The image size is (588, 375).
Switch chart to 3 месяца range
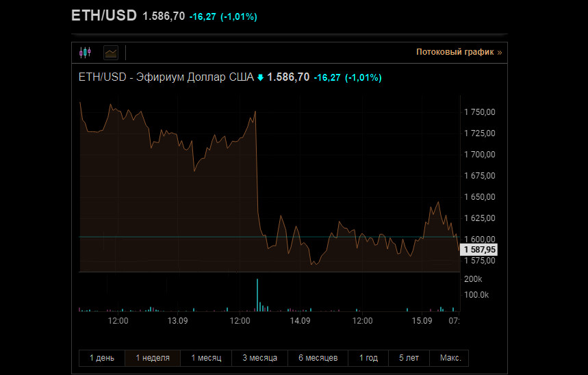pyautogui.click(x=259, y=358)
